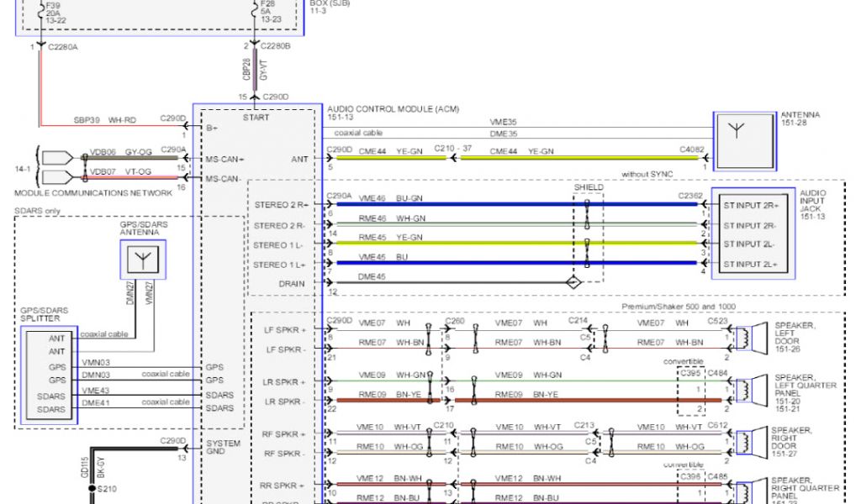
Task: Select the VDB06 GY-OG network connector arrow
Action: coord(57,157)
